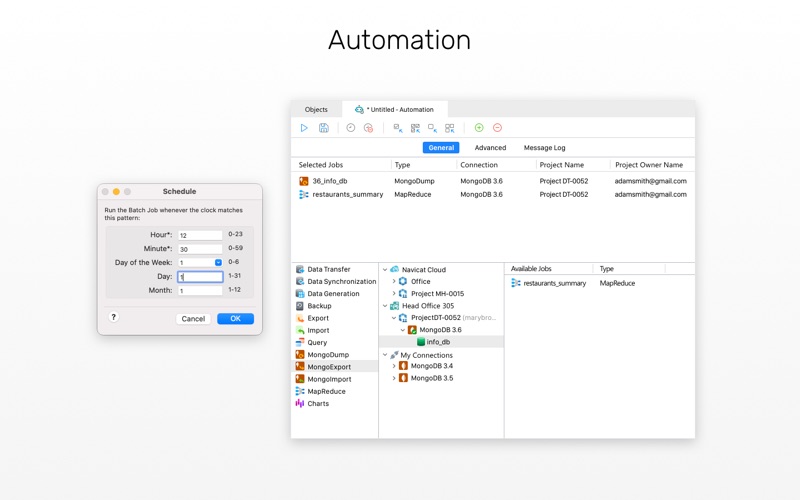The width and height of the screenshot is (800, 500).
Task: Collapse the Navicat Cloud tree node
Action: point(385,269)
